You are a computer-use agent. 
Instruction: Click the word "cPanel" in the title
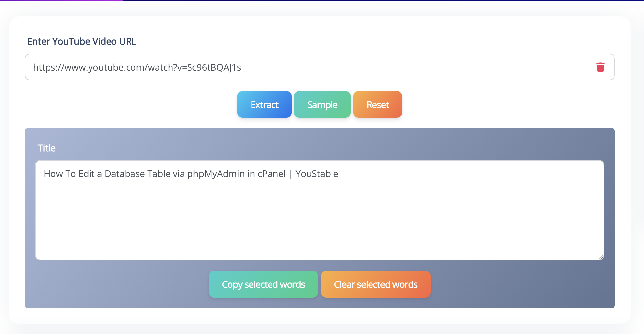[271, 174]
